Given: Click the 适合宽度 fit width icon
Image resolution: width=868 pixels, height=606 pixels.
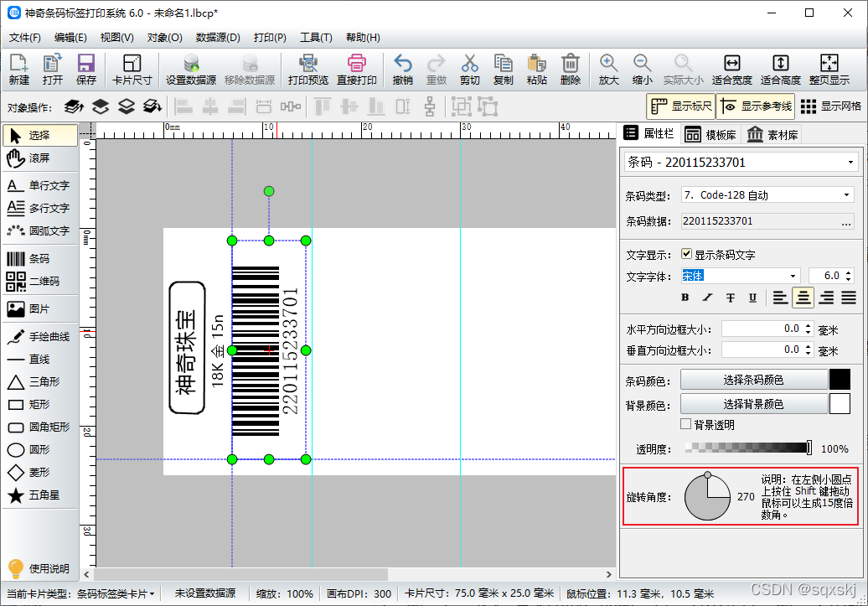Looking at the screenshot, I should (731, 70).
